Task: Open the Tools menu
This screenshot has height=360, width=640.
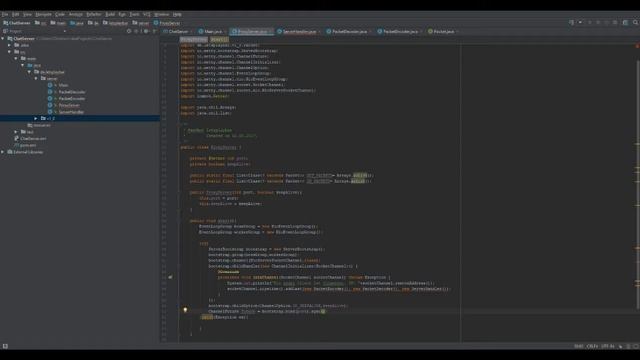Action: point(134,14)
